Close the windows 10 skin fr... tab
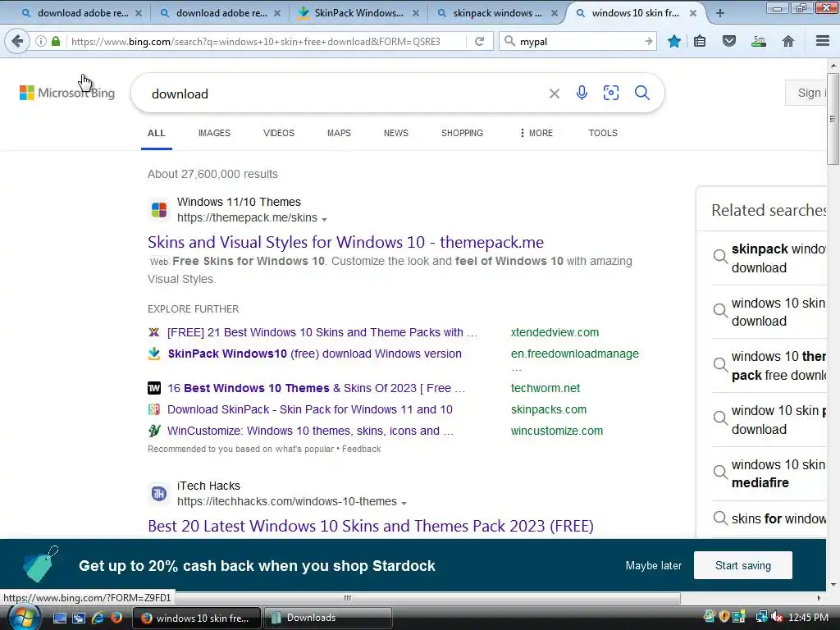The image size is (840, 630). click(x=692, y=13)
